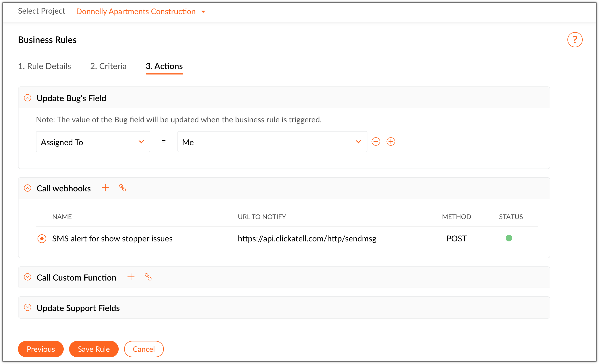The width and height of the screenshot is (599, 364).
Task: Expand the Update Support Fields section
Action: pos(28,307)
